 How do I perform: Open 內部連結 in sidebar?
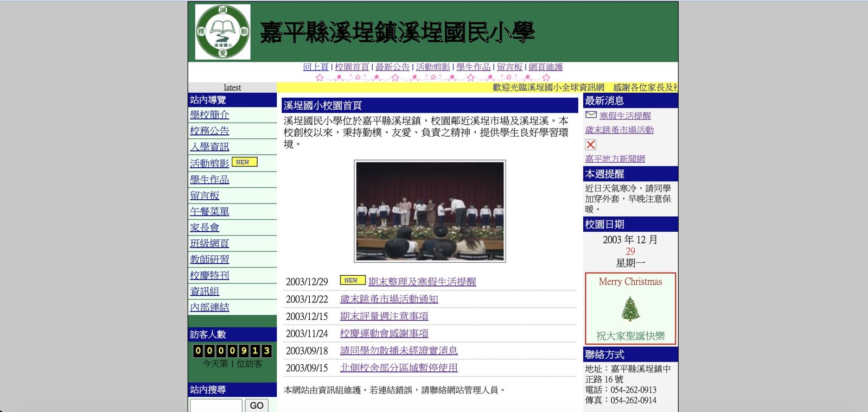pos(209,307)
